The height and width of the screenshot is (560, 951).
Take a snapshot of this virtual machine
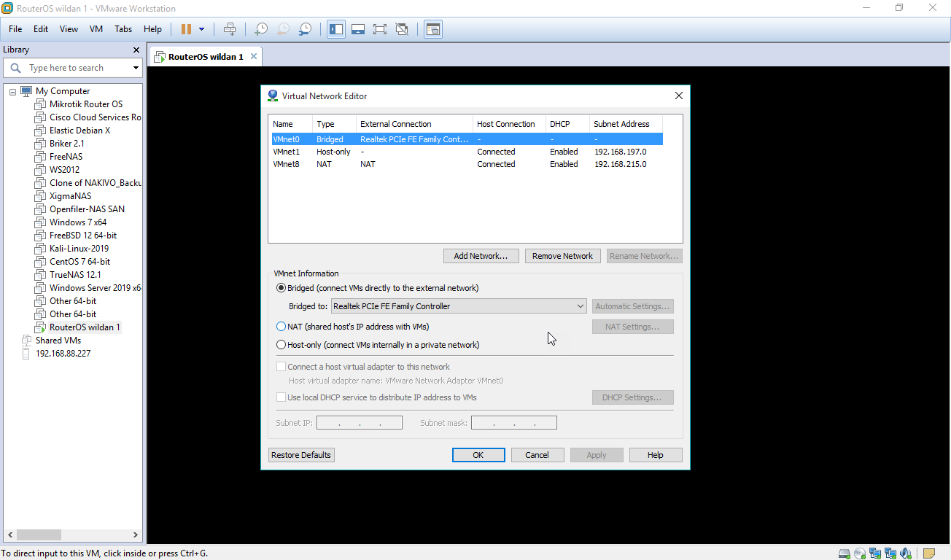pos(260,28)
